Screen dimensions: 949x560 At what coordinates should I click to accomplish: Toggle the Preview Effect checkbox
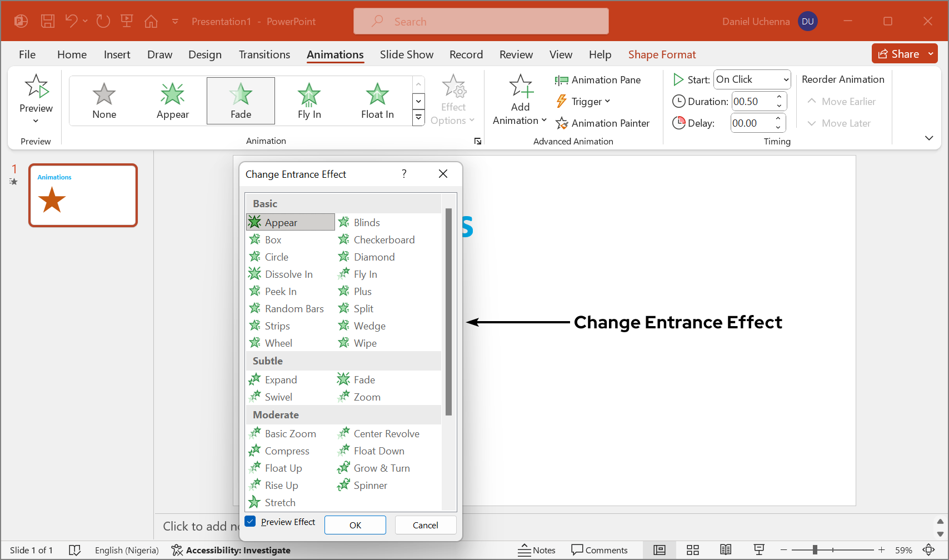click(x=251, y=522)
